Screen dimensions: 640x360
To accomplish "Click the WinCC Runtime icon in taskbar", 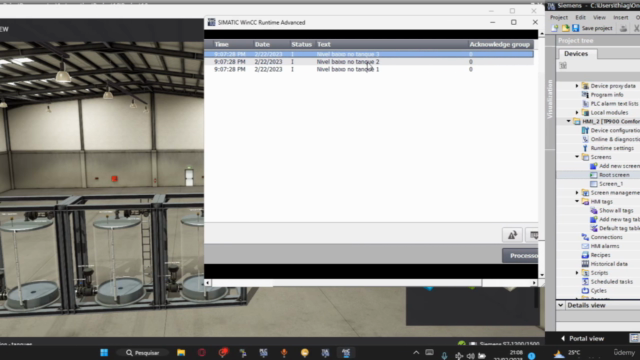I will pyautogui.click(x=346, y=353).
